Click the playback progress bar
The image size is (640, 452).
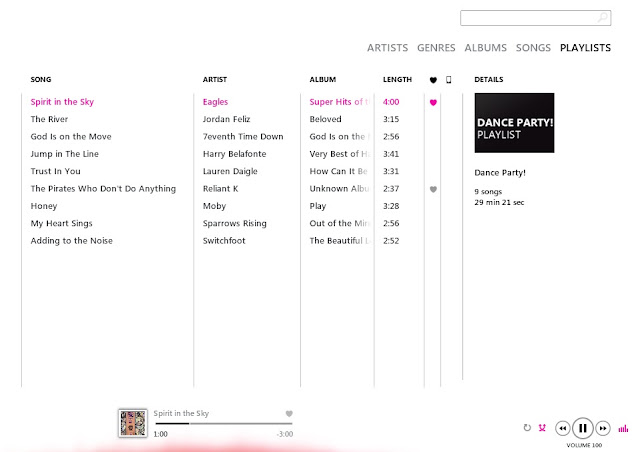point(224,424)
